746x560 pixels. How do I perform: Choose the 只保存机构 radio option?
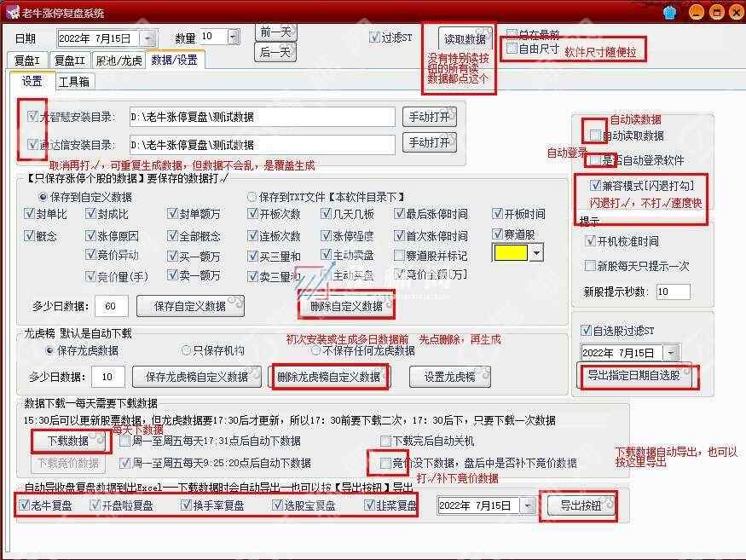[x=187, y=350]
